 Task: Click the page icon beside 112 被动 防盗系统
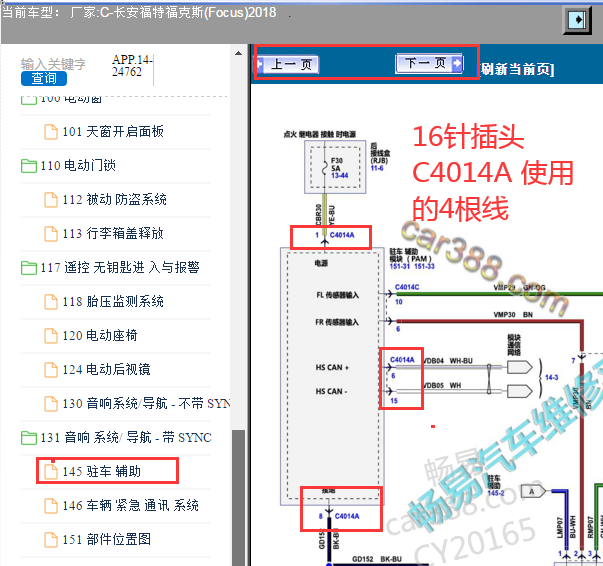(51, 200)
